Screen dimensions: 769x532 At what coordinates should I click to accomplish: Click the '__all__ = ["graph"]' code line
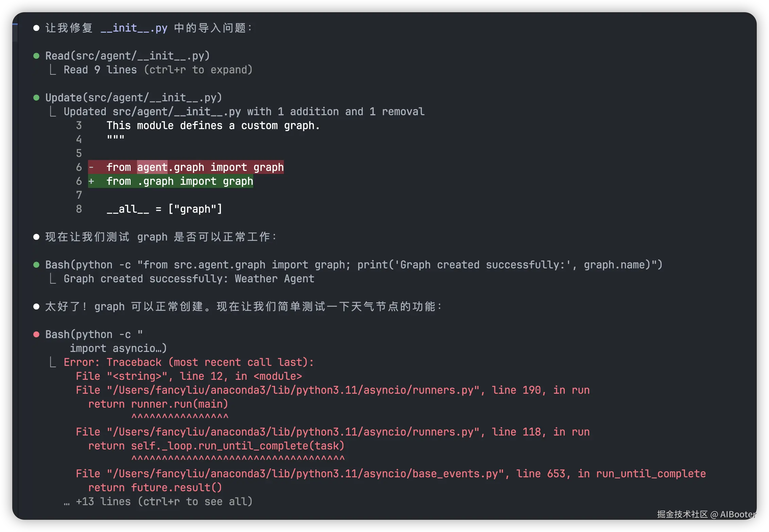[164, 209]
